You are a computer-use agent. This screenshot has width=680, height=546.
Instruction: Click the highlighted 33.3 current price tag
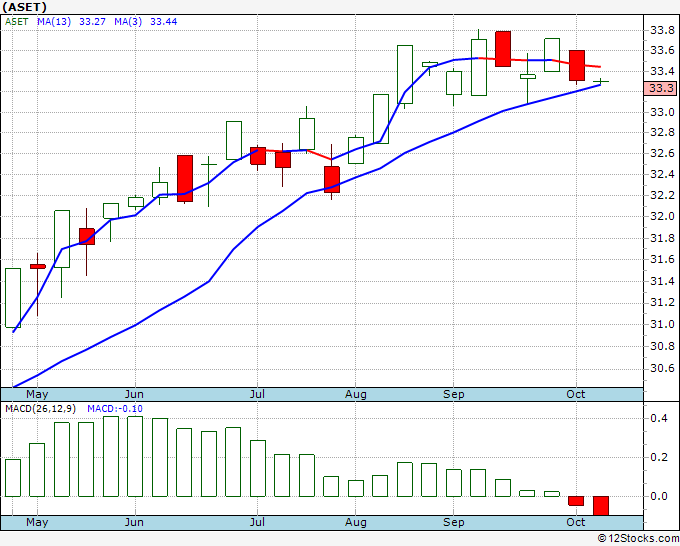[661, 88]
